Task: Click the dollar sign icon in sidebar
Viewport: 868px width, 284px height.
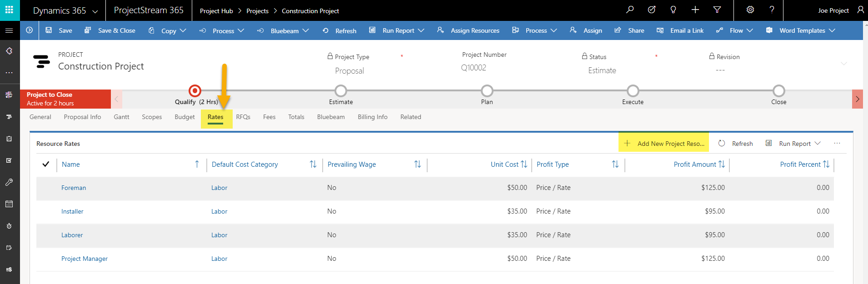Action: click(9, 269)
